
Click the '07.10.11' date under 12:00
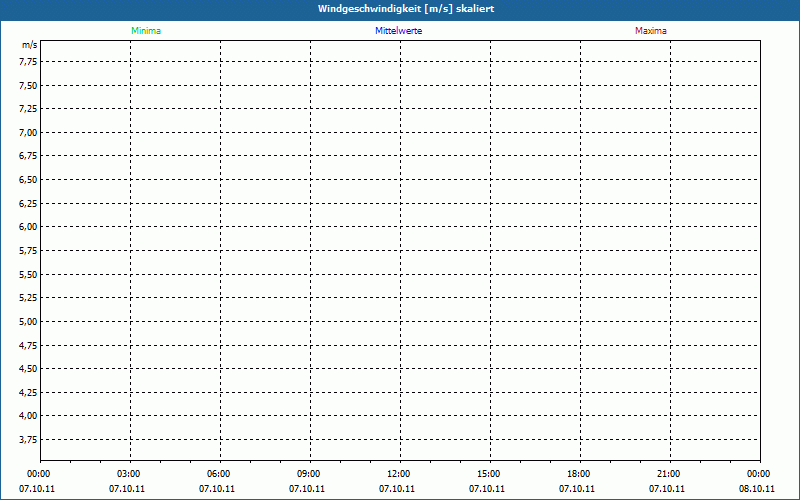click(x=397, y=489)
